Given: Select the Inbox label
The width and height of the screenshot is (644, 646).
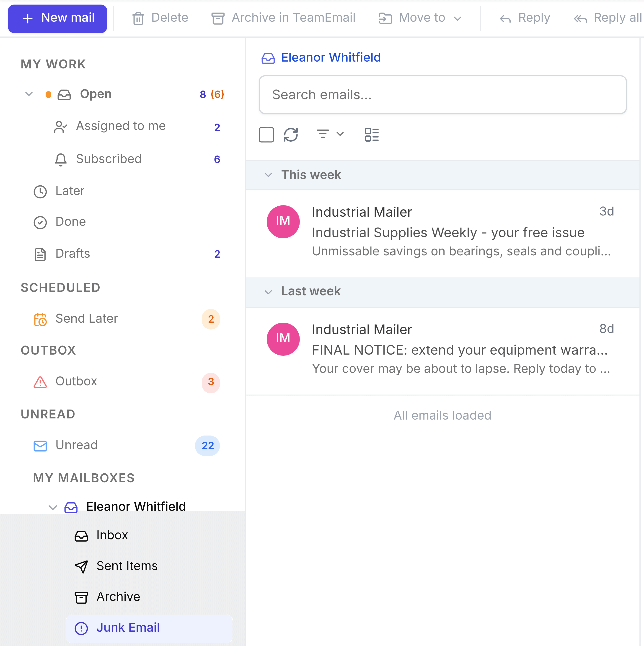Looking at the screenshot, I should 112,535.
